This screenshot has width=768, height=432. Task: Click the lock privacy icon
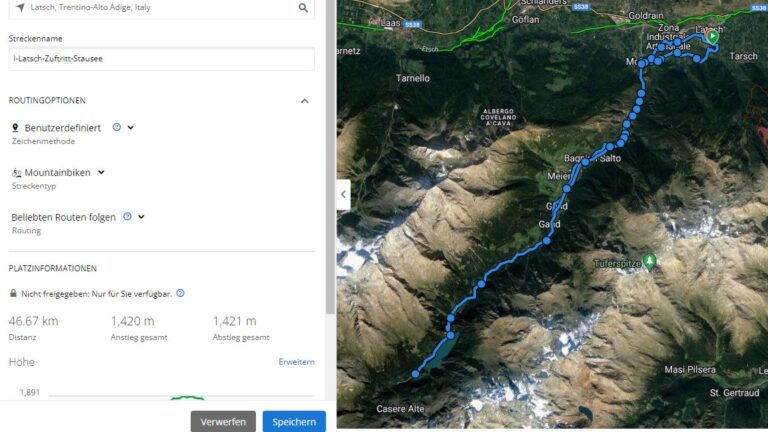pos(13,293)
